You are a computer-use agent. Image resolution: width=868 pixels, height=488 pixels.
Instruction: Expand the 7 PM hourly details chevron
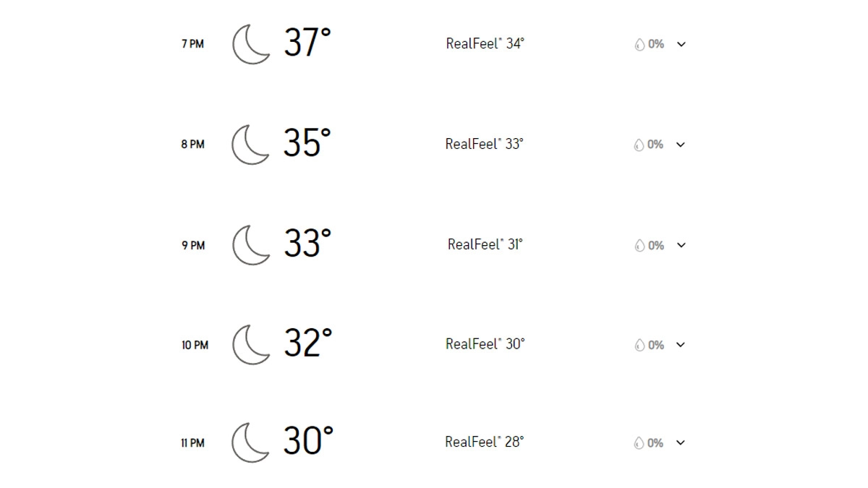tap(681, 44)
